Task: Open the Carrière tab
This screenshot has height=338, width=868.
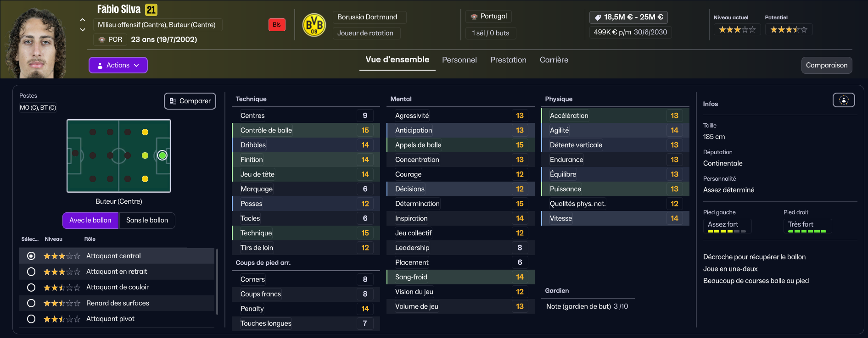Action: [x=554, y=60]
